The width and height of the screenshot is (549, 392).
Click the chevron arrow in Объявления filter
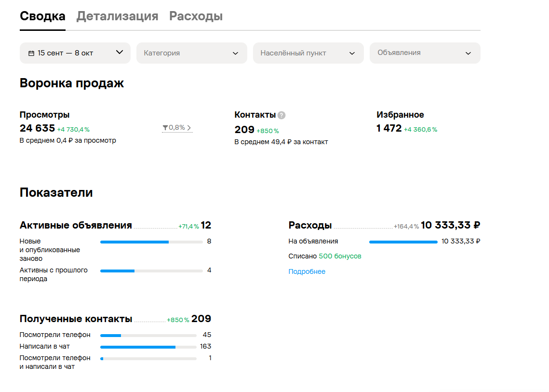pos(468,53)
